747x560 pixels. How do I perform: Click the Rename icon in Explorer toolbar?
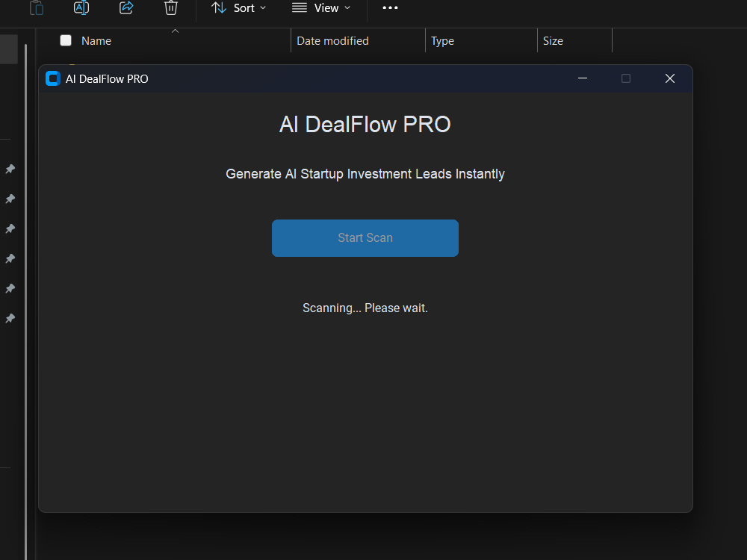click(x=81, y=7)
